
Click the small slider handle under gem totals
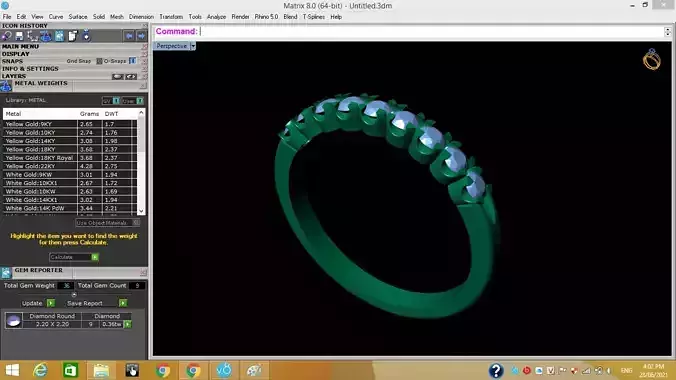(74, 295)
